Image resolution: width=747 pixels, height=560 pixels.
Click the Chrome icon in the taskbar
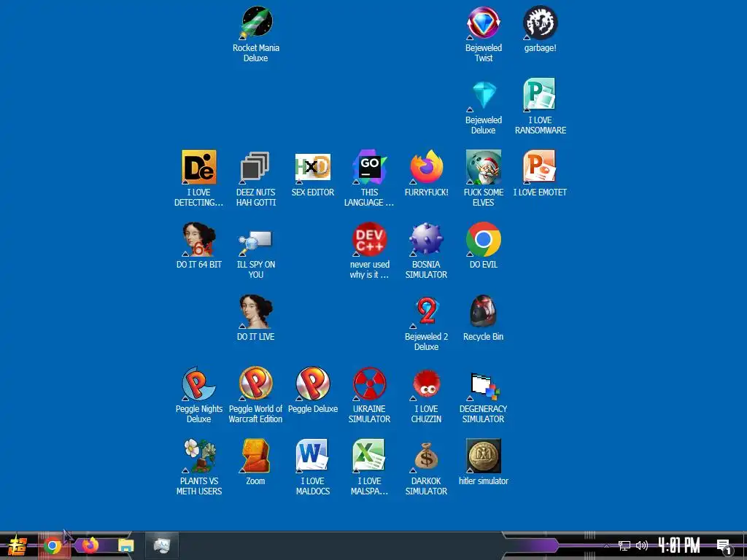click(x=53, y=545)
